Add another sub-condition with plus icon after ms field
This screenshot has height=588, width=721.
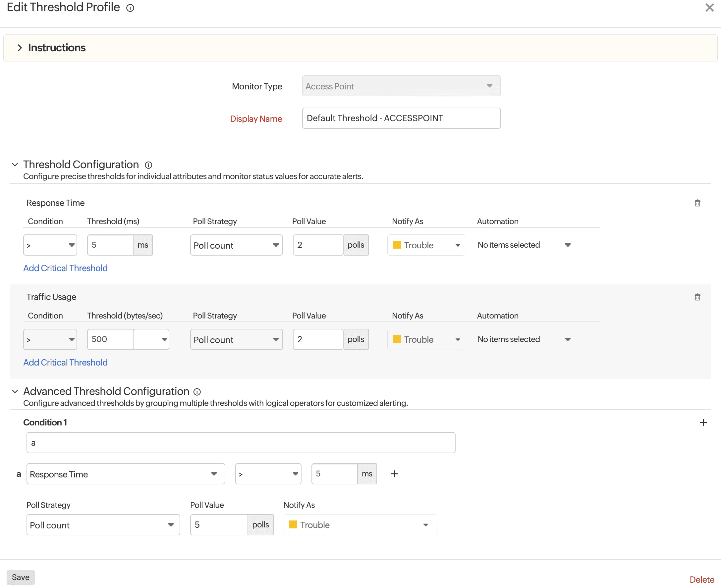click(394, 474)
